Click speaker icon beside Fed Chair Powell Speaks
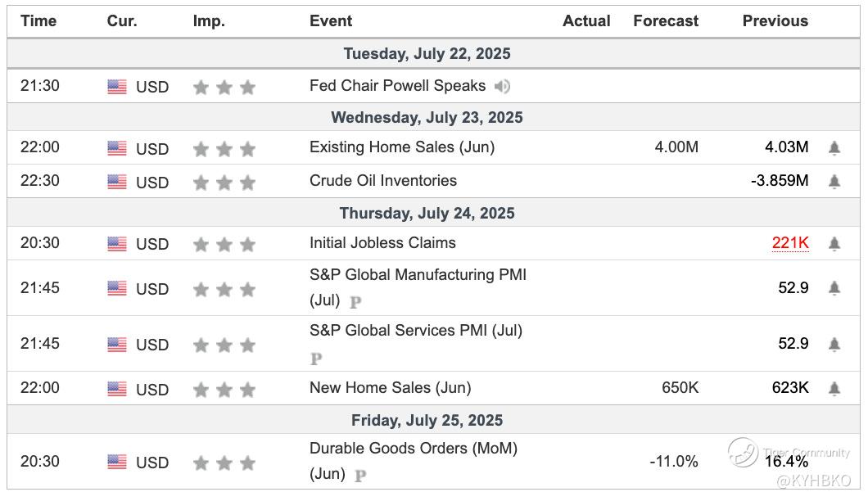Image resolution: width=868 pixels, height=501 pixels. tap(502, 86)
